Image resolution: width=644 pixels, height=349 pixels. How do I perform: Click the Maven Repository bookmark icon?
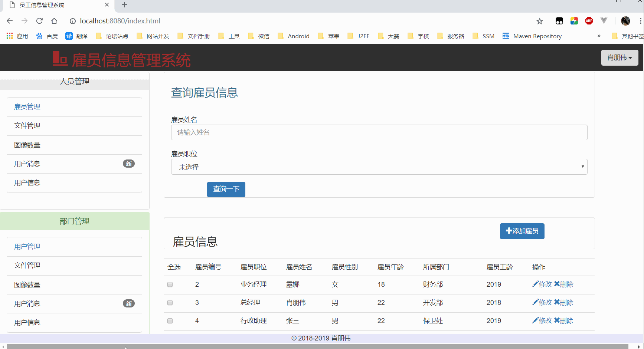click(506, 36)
